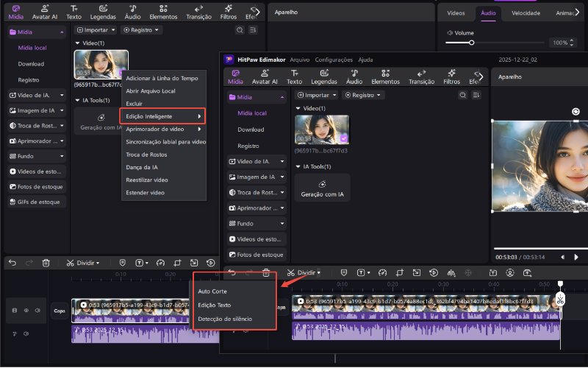Click mirror flip icon in front window timeline

451,273
